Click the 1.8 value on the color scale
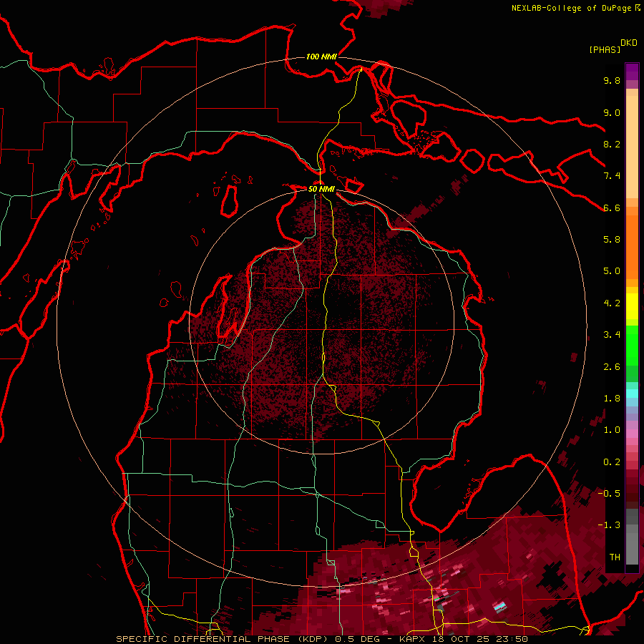 click(612, 399)
